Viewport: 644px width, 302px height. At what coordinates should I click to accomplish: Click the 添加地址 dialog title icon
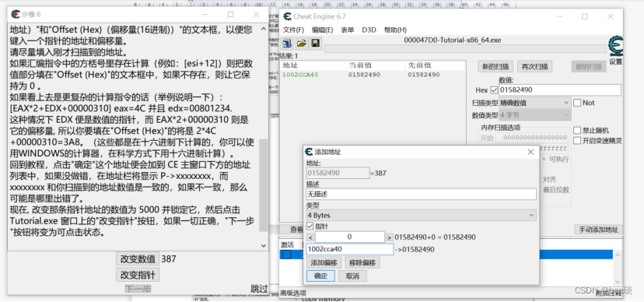[x=309, y=152]
